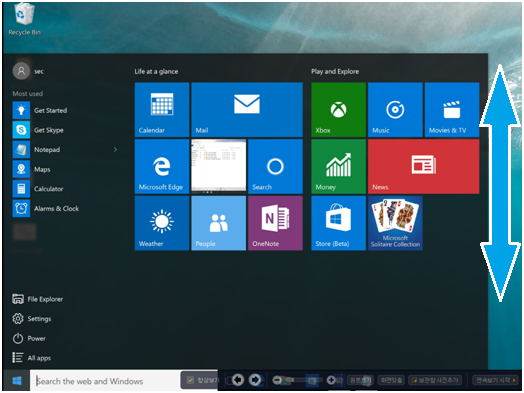Click the sec user account avatar
The width and height of the screenshot is (524, 393).
pyautogui.click(x=21, y=71)
